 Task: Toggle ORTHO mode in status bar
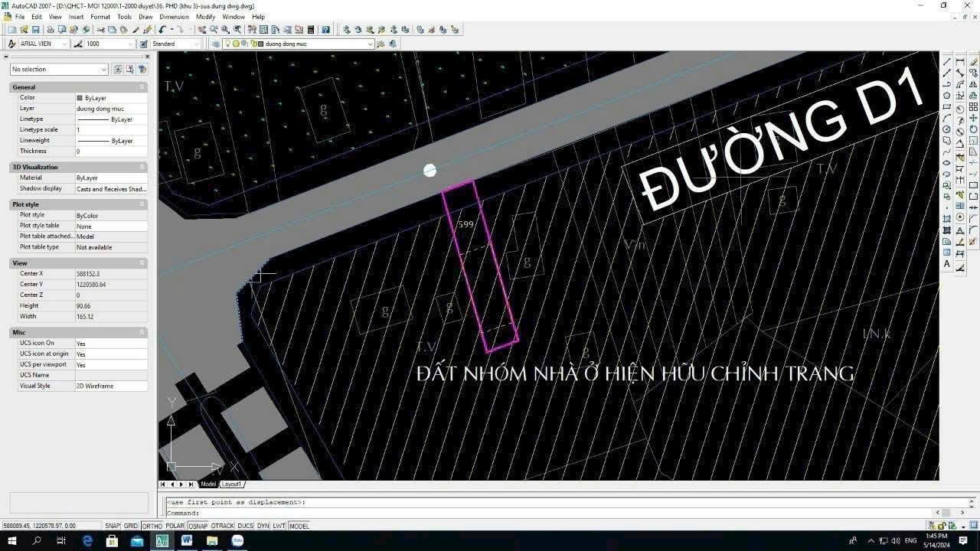click(152, 526)
